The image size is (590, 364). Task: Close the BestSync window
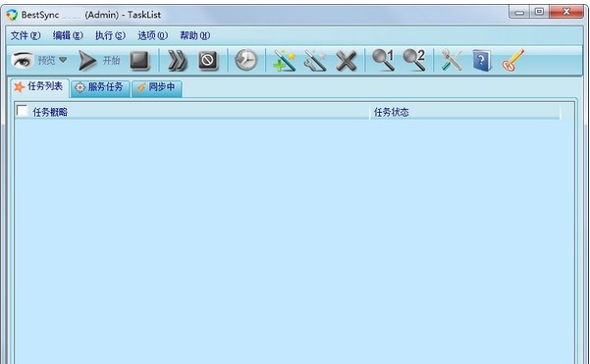coord(566,12)
